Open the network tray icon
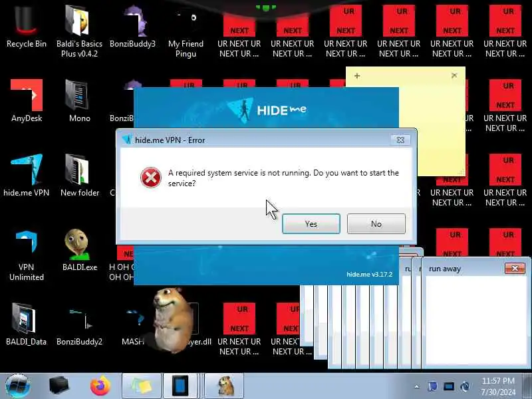Screen dimensions: 532x399 pyautogui.click(x=448, y=386)
